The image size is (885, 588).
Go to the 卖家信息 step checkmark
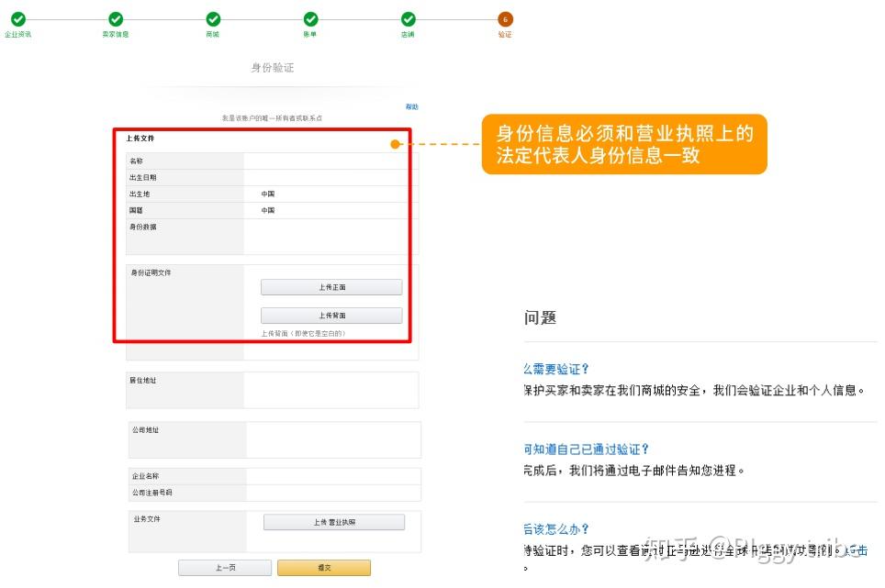[x=116, y=19]
